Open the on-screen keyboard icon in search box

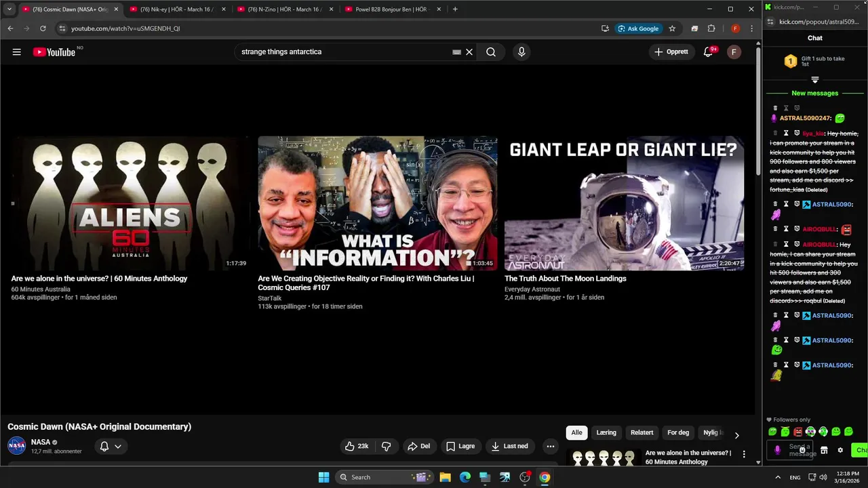tap(457, 52)
